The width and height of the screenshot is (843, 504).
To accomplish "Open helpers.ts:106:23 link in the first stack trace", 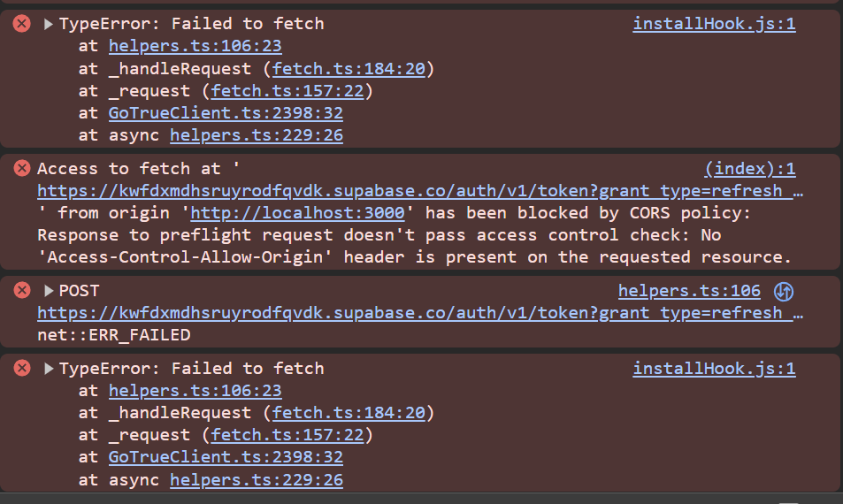I will coord(195,46).
